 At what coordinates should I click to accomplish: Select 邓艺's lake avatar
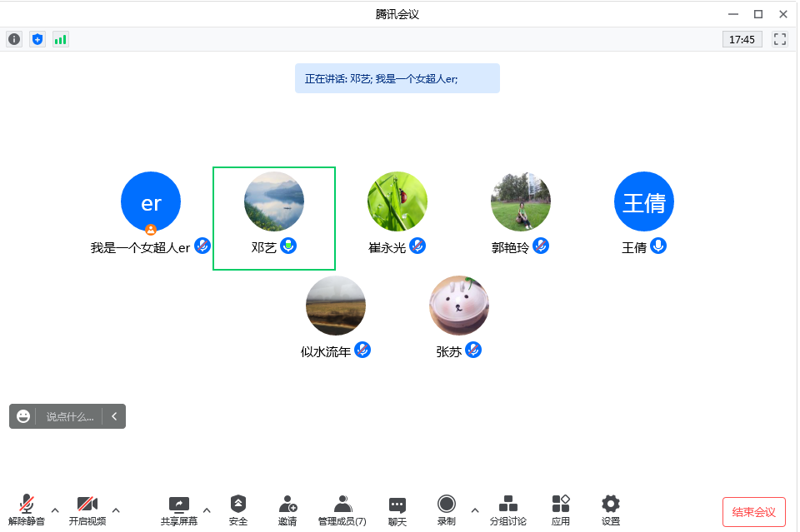click(274, 201)
